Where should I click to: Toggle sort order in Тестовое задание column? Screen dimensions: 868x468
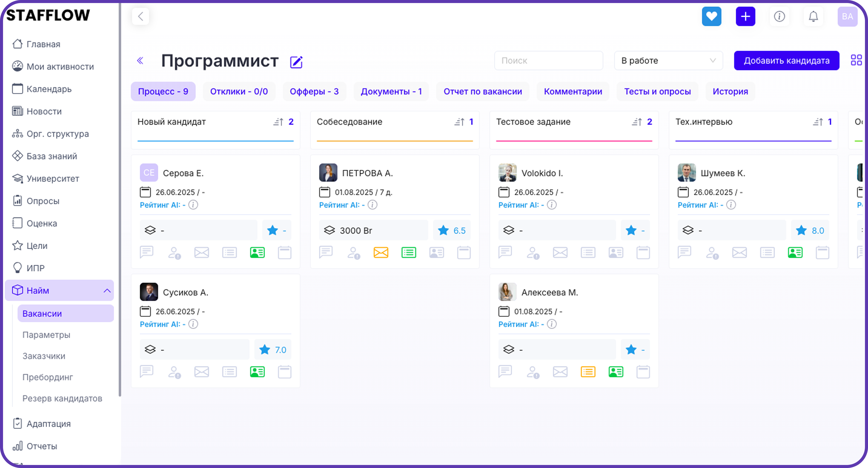pos(636,122)
